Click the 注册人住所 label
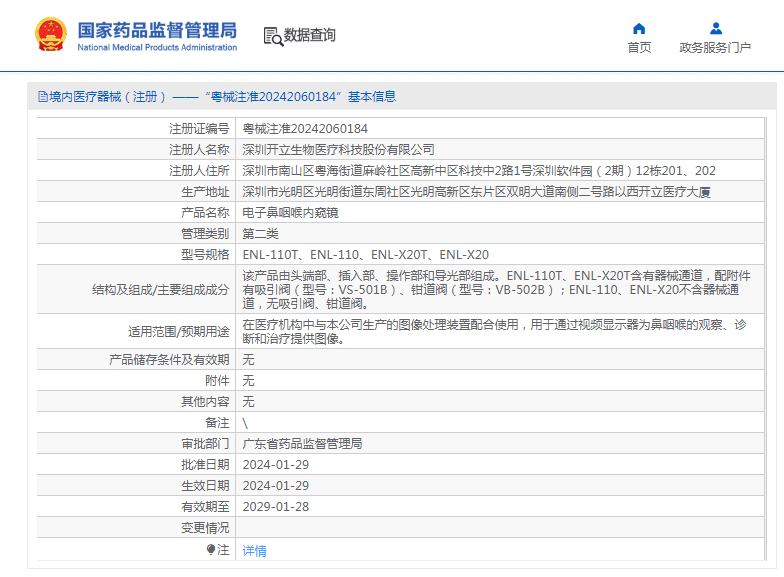The width and height of the screenshot is (784, 577). tap(199, 170)
